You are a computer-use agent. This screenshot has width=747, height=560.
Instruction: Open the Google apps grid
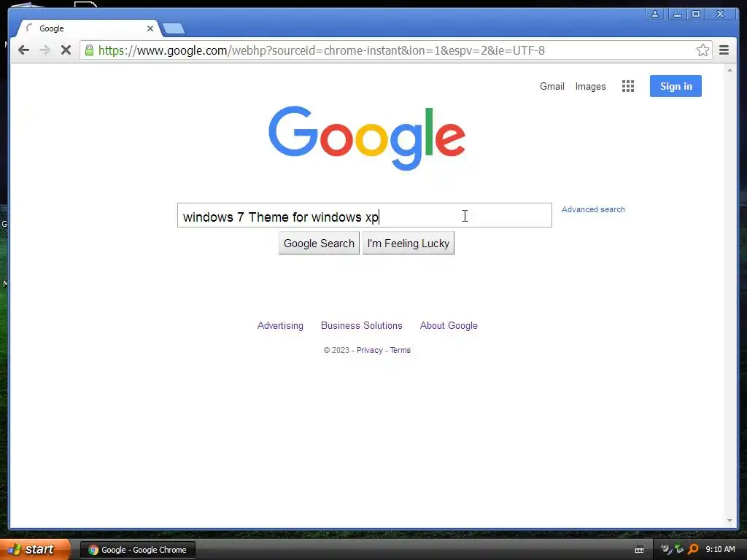(628, 86)
